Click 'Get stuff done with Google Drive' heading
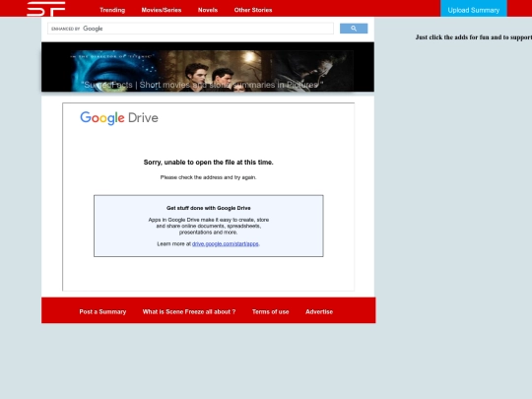Image resolution: width=532 pixels, height=399 pixels. [208, 208]
